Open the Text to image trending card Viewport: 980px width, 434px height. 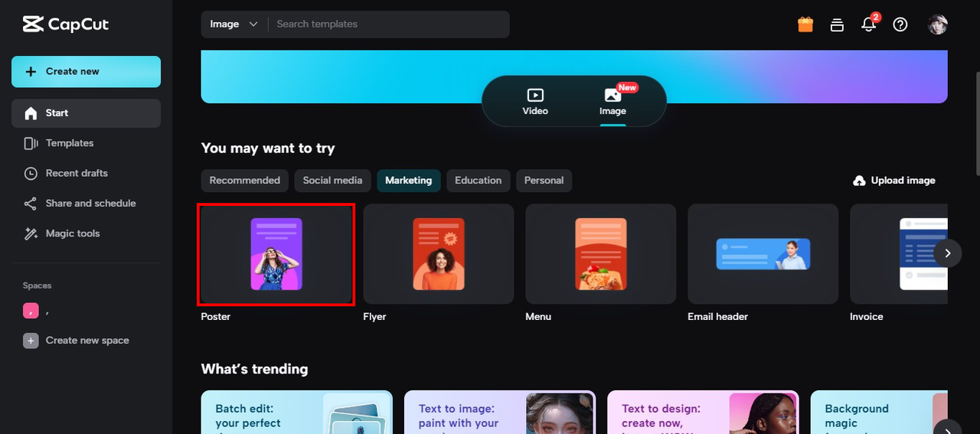tap(500, 413)
